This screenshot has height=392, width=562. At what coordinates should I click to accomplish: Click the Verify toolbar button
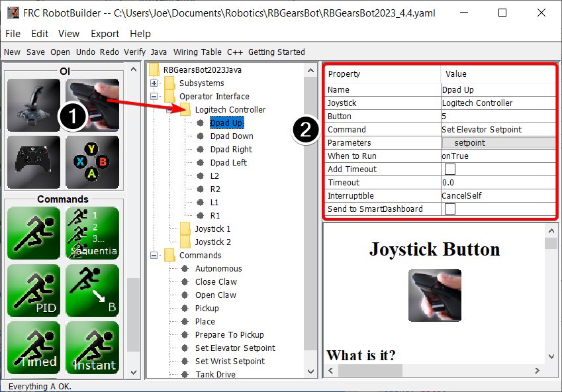tap(135, 52)
